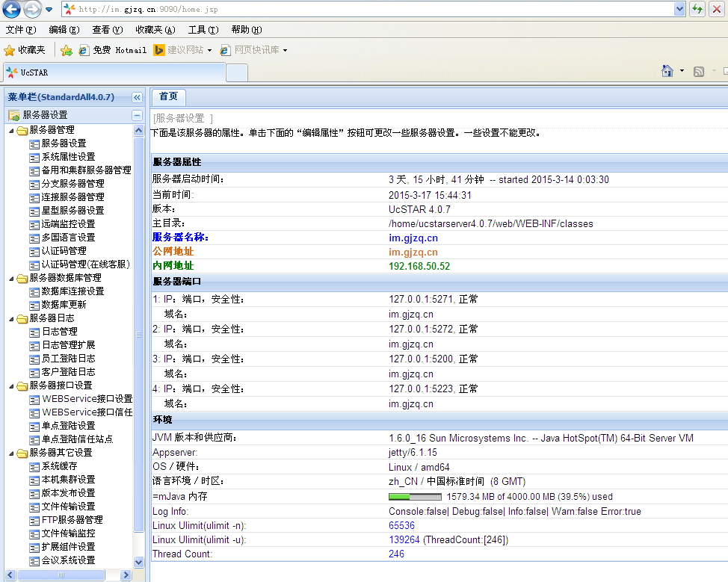Click the RSS feeds icon

699,72
